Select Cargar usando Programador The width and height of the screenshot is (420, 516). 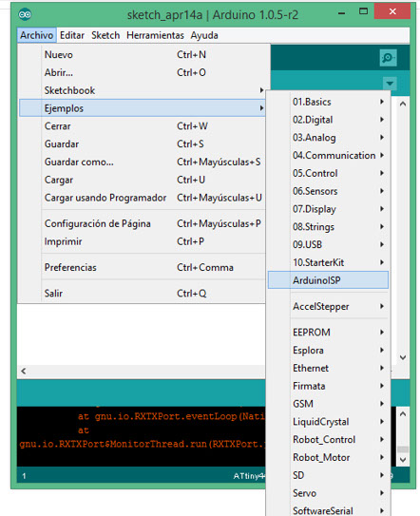coord(143,198)
